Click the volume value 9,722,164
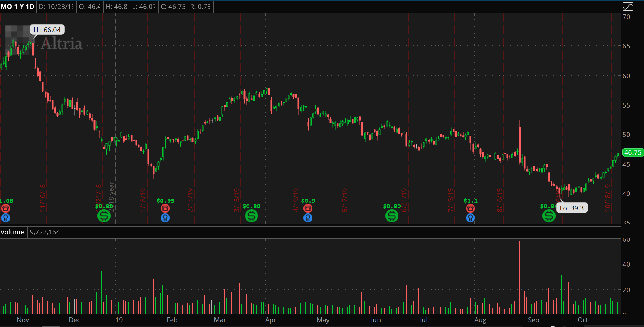The height and width of the screenshot is (327, 644). pos(45,232)
